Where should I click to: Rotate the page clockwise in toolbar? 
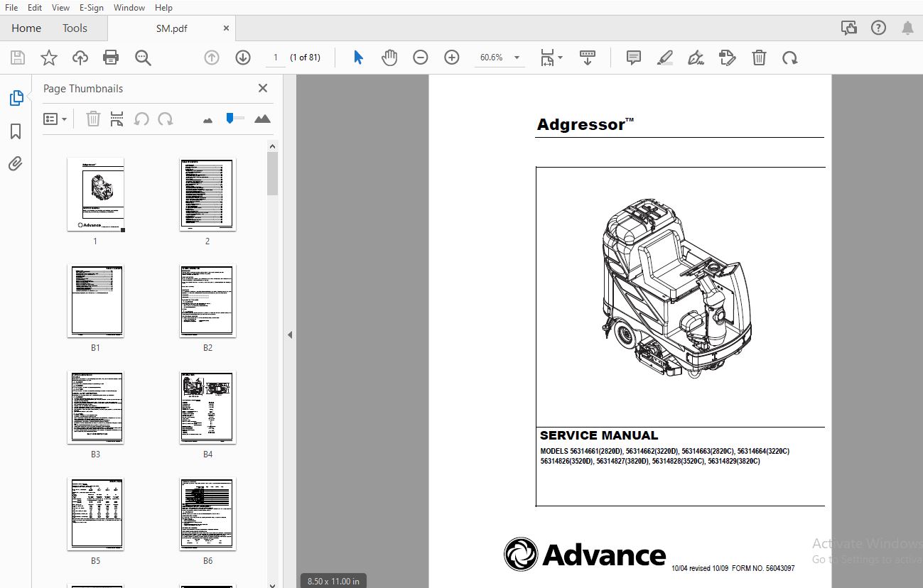[x=789, y=58]
